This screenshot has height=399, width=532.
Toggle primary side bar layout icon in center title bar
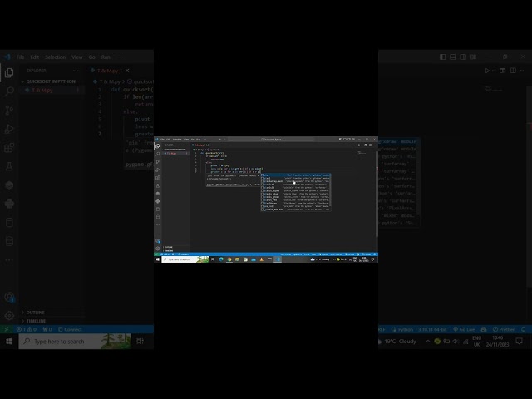(x=340, y=140)
